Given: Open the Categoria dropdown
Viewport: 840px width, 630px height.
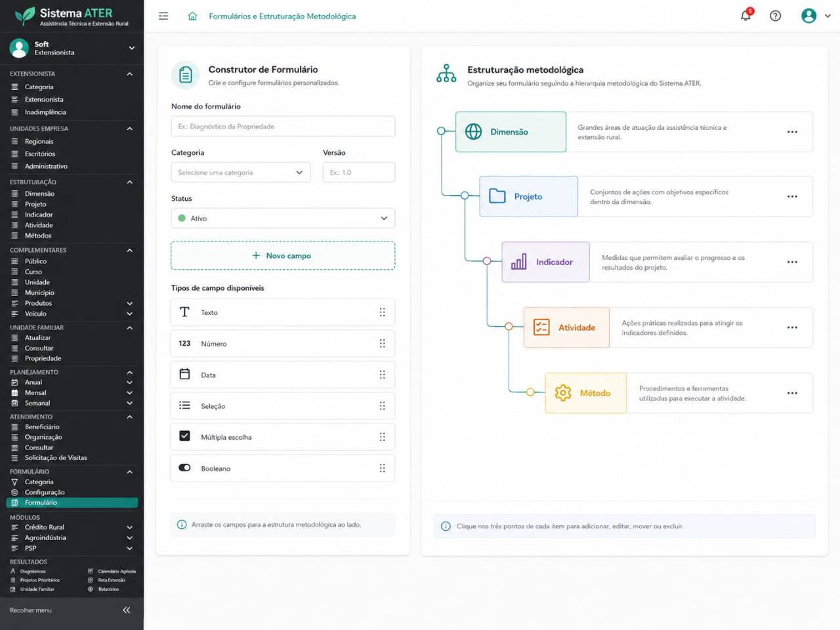Looking at the screenshot, I should click(241, 173).
